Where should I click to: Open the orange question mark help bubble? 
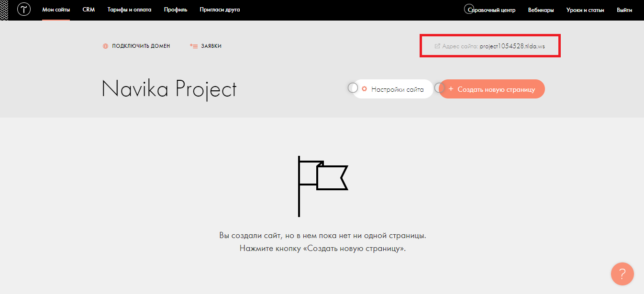coord(622,274)
